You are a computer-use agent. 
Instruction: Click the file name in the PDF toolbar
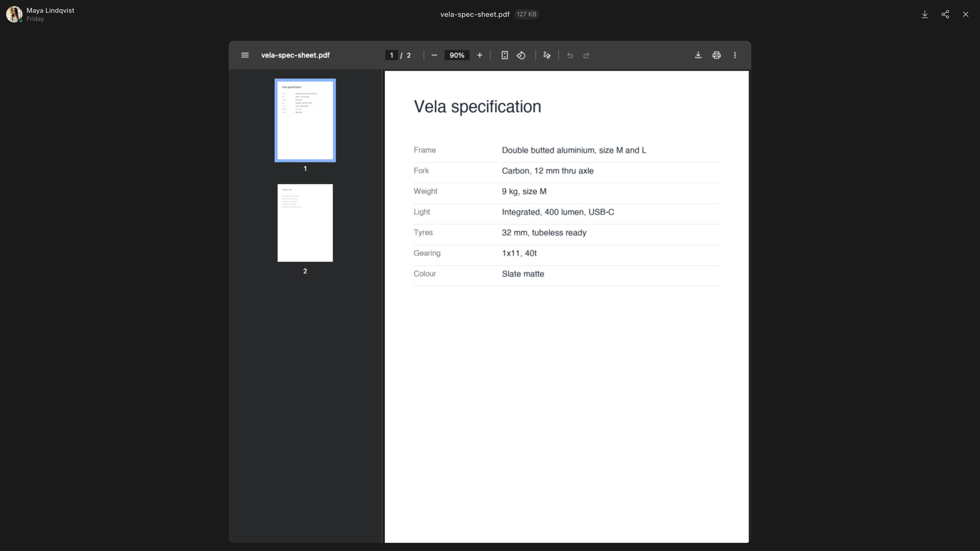[295, 55]
